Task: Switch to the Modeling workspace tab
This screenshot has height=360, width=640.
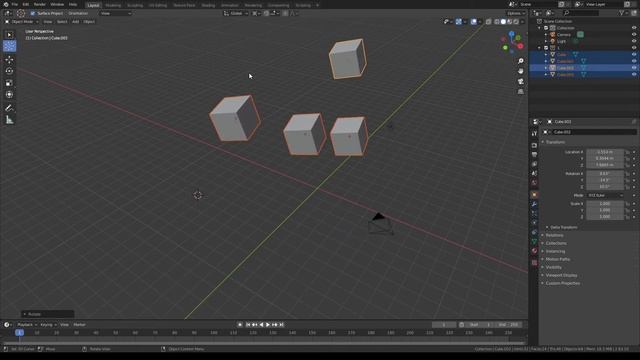Action: click(113, 5)
